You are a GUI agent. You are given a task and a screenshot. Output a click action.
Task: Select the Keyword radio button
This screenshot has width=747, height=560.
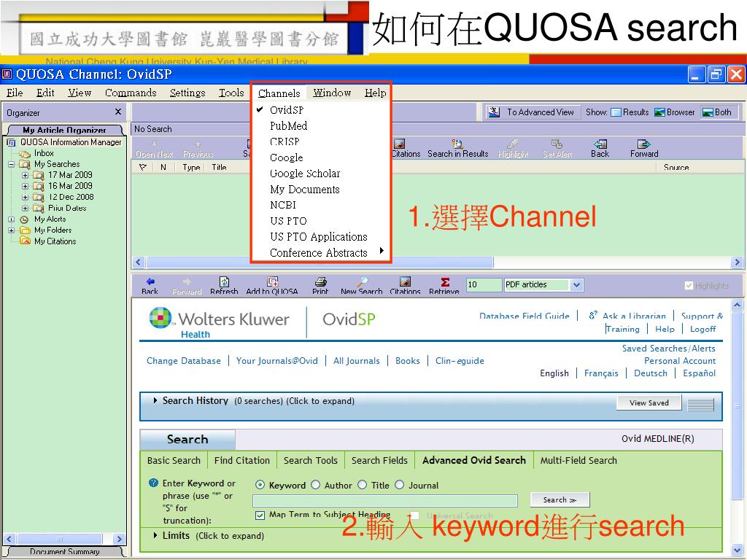pyautogui.click(x=260, y=485)
